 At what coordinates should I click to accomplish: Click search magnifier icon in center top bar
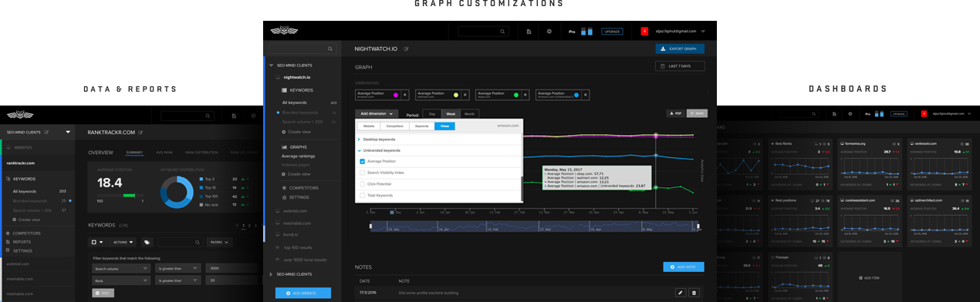(502, 32)
